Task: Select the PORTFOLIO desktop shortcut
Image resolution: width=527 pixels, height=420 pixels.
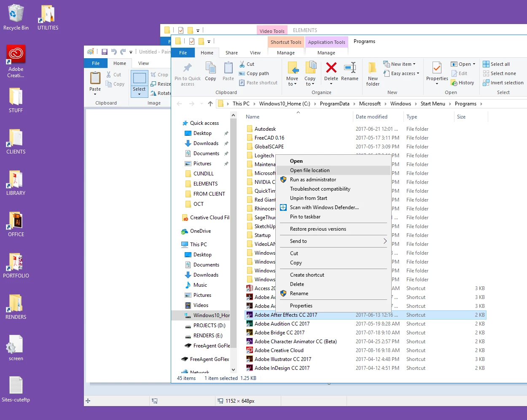Action: click(16, 266)
